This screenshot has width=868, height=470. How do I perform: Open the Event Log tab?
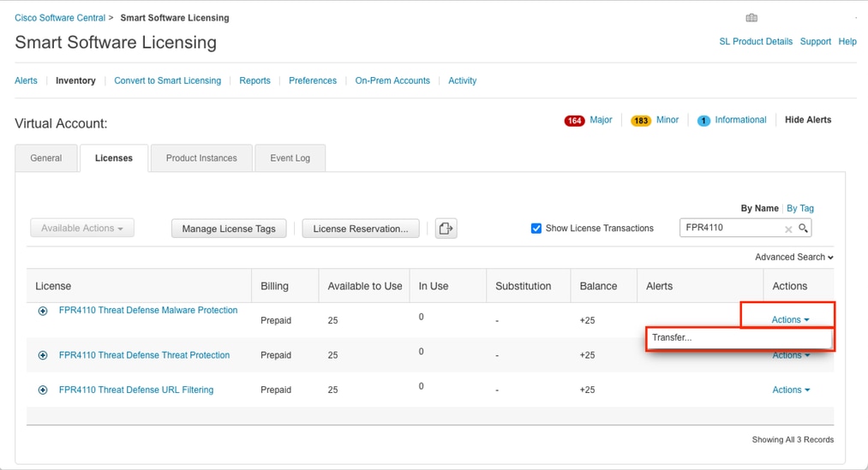pos(290,158)
